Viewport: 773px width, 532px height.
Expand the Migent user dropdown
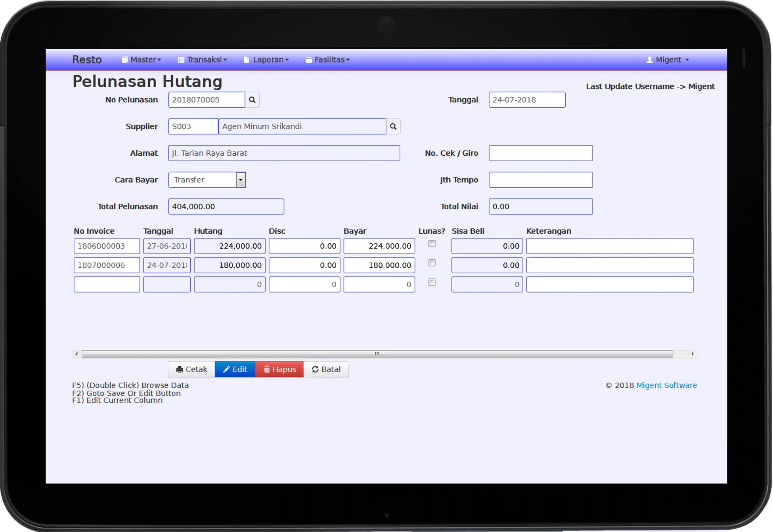pos(668,60)
